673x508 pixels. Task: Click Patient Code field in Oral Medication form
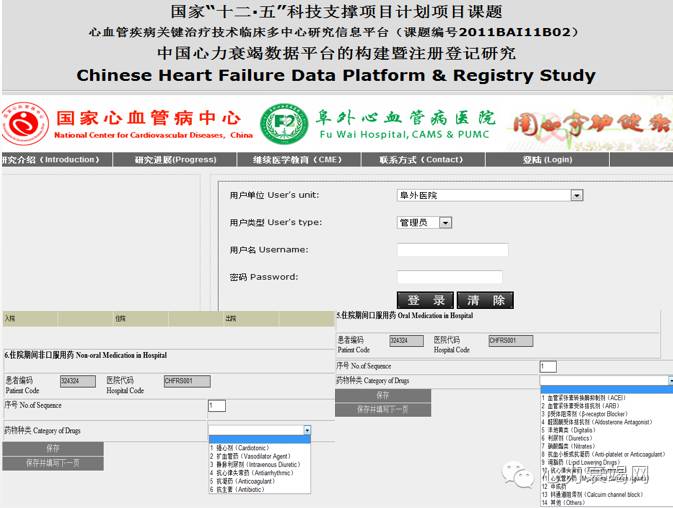tap(406, 341)
